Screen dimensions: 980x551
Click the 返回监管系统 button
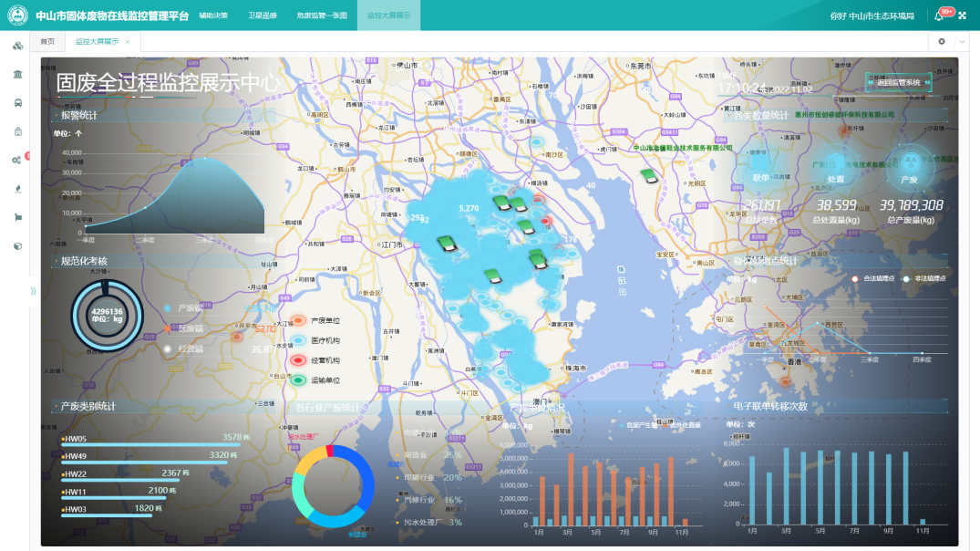tap(898, 82)
